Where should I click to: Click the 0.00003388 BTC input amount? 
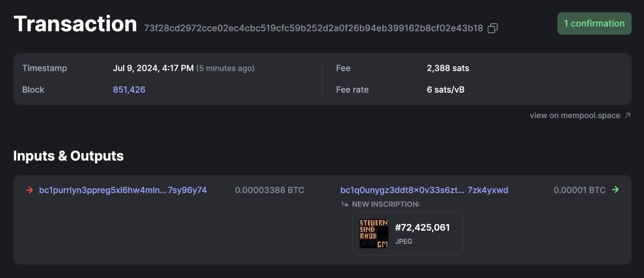point(270,190)
